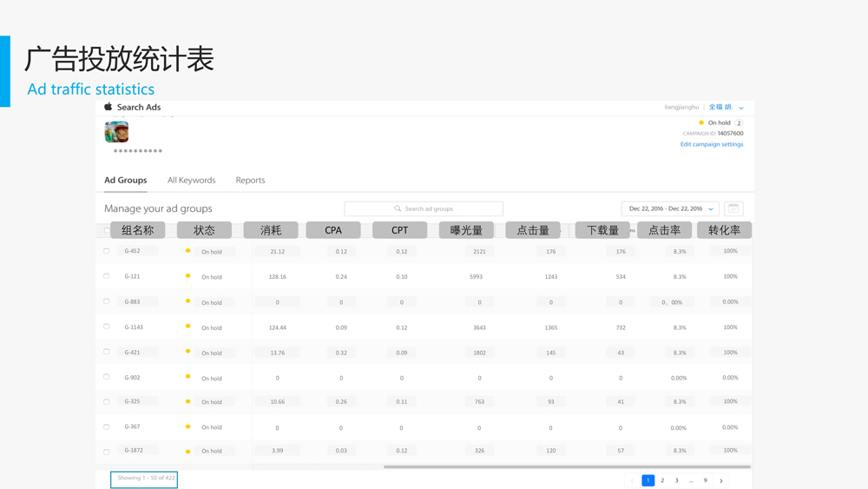The image size is (868, 489).
Task: Open the calendar icon next to date range
Action: point(733,208)
